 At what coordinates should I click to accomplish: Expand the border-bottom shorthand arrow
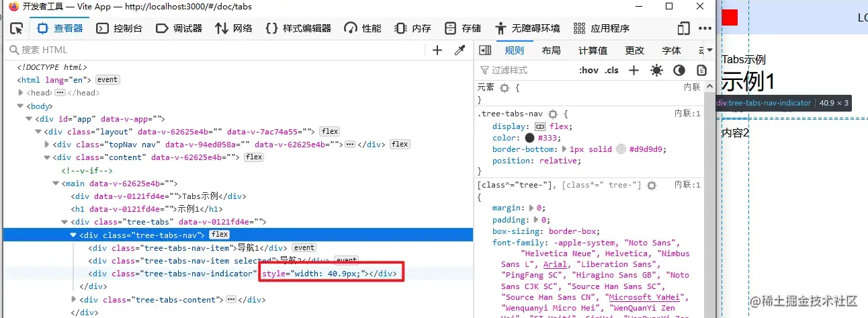coord(564,149)
